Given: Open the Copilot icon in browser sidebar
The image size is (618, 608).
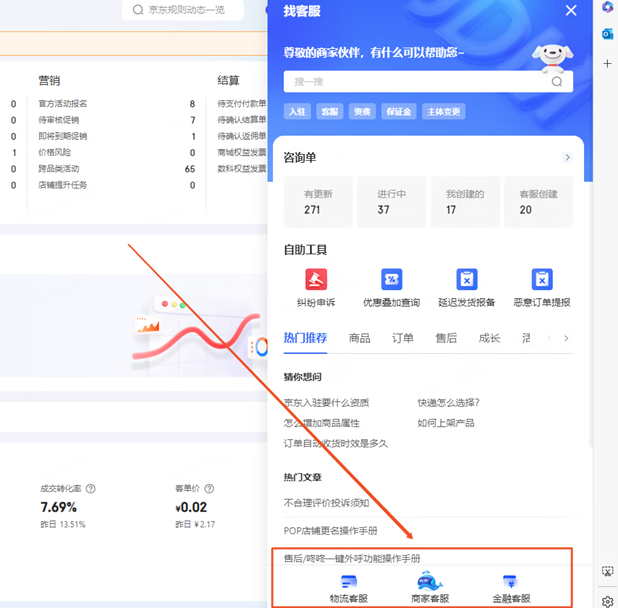Looking at the screenshot, I should [x=607, y=7].
